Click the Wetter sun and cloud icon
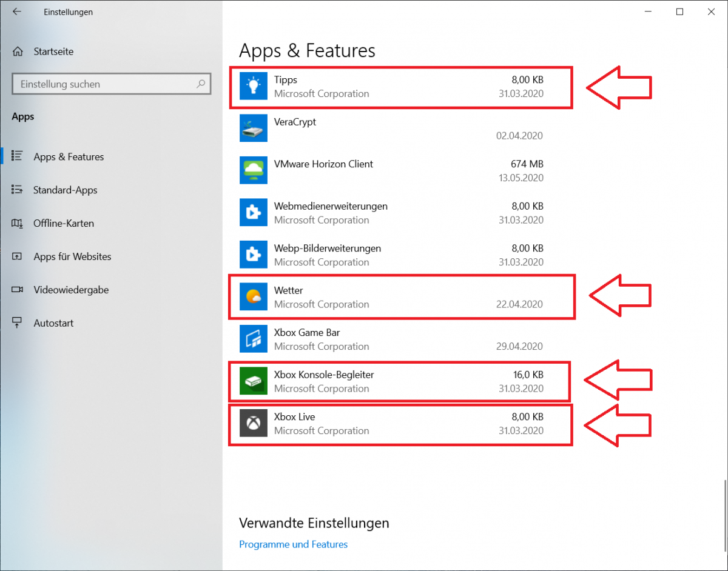The height and width of the screenshot is (571, 728). [254, 297]
